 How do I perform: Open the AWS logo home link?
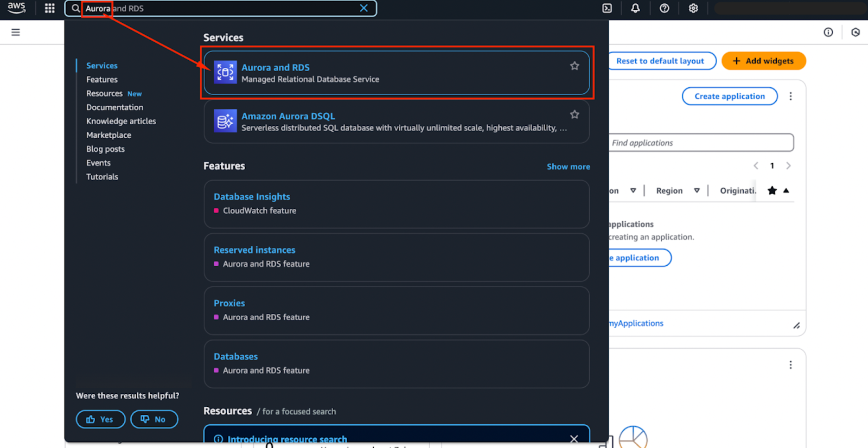click(16, 8)
